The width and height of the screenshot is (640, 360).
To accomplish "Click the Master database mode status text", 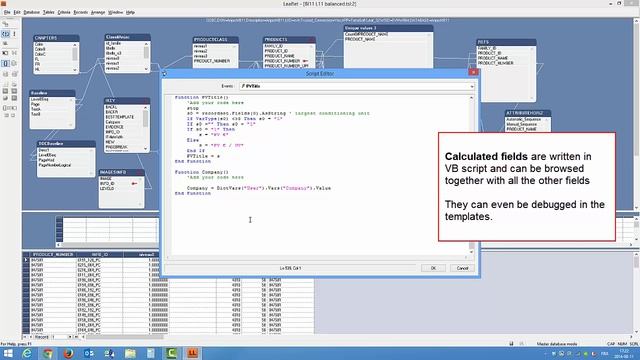I will (557, 344).
